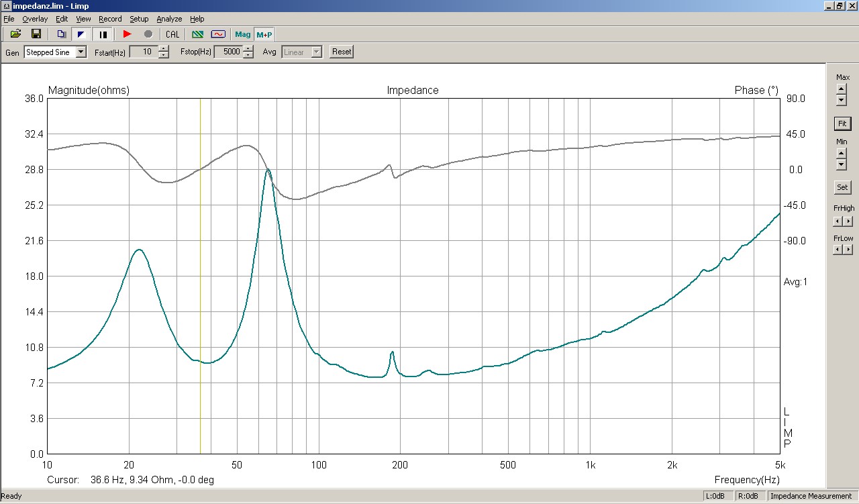Open the red sine wave generator icon
Screen dimensions: 859x504
(x=218, y=34)
